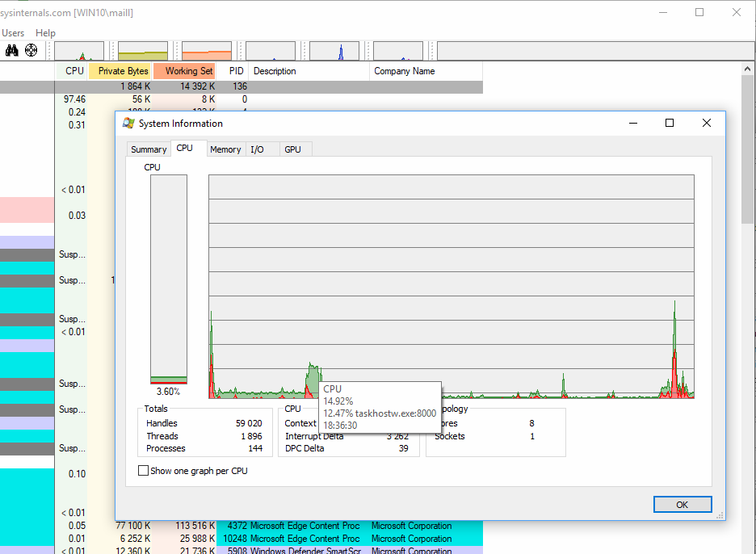Maximize the System Information dialog
Image resolution: width=756 pixels, height=554 pixels.
pyautogui.click(x=669, y=124)
